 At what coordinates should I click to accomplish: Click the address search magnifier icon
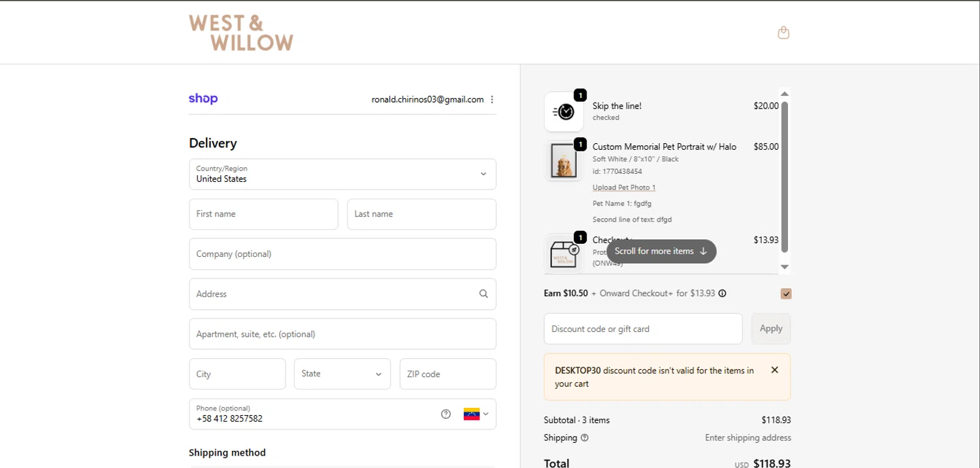tap(483, 294)
